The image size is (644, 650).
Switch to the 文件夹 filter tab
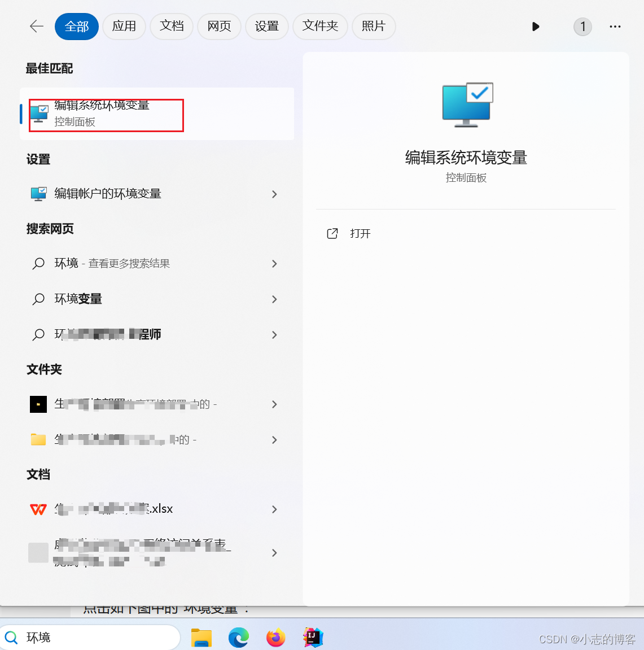(x=320, y=27)
